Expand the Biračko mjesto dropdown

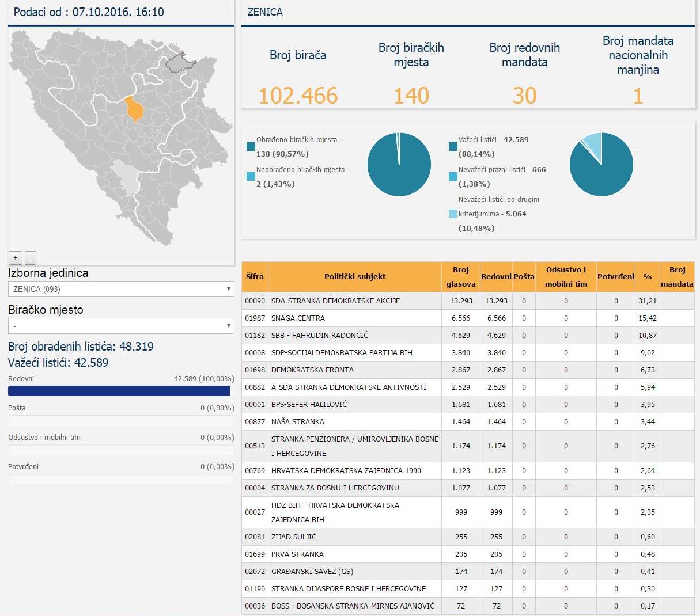tap(121, 326)
